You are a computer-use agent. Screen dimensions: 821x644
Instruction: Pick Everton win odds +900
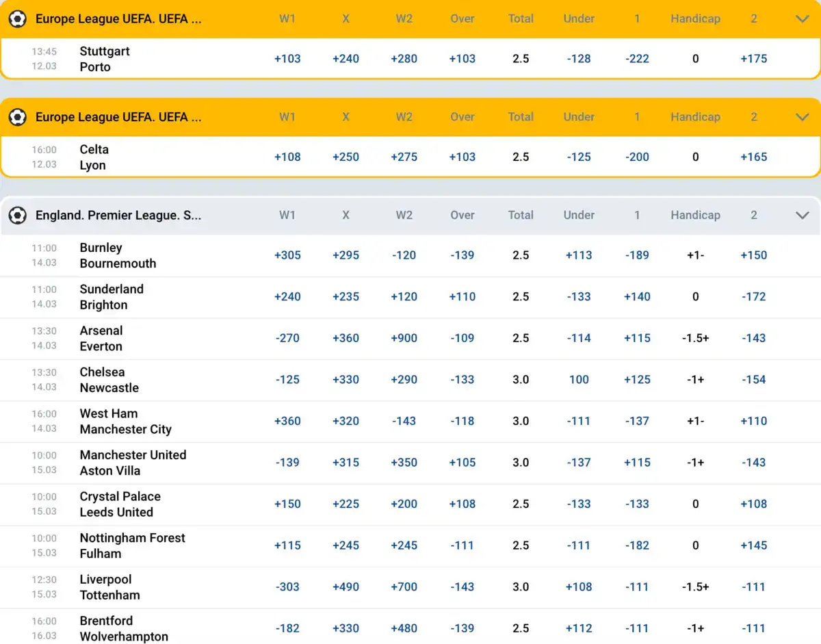[404, 338]
